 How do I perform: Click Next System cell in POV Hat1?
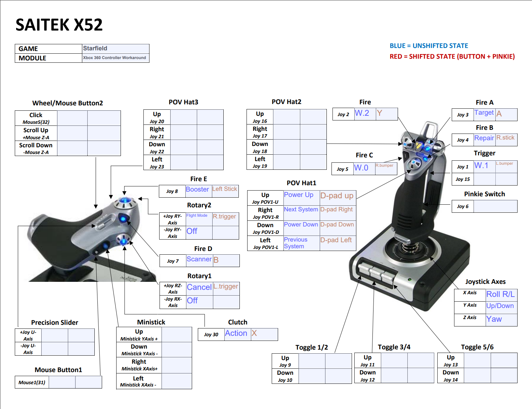coord(302,213)
